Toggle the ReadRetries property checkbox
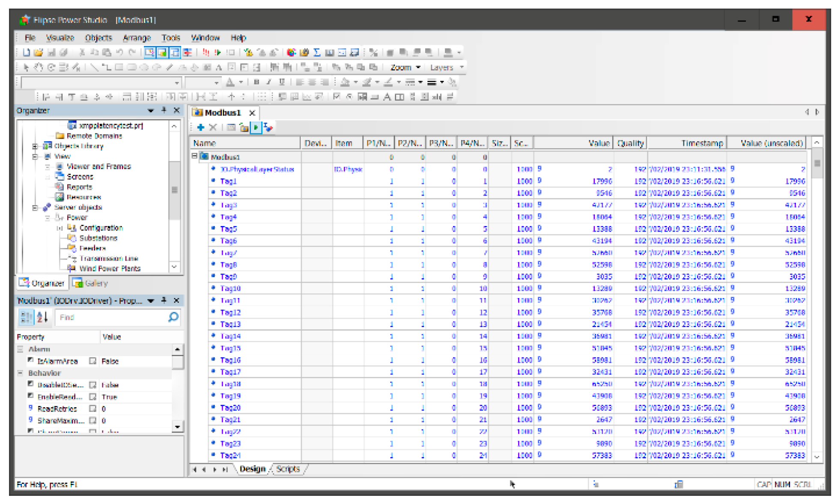Screen dimensions: 838x504 tap(92, 409)
